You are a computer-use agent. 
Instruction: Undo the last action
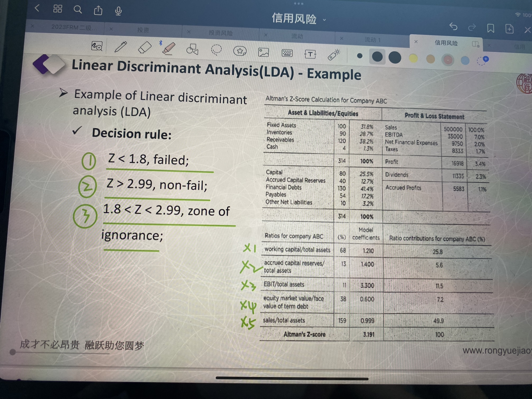click(x=453, y=27)
